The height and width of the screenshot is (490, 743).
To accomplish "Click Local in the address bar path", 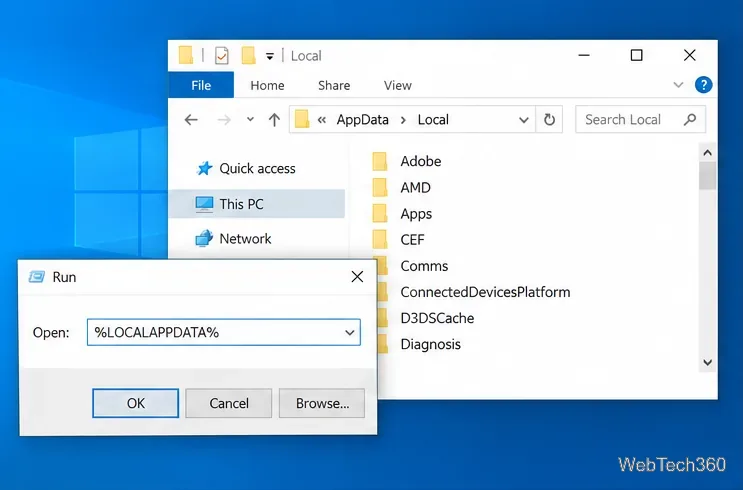I will (x=433, y=119).
